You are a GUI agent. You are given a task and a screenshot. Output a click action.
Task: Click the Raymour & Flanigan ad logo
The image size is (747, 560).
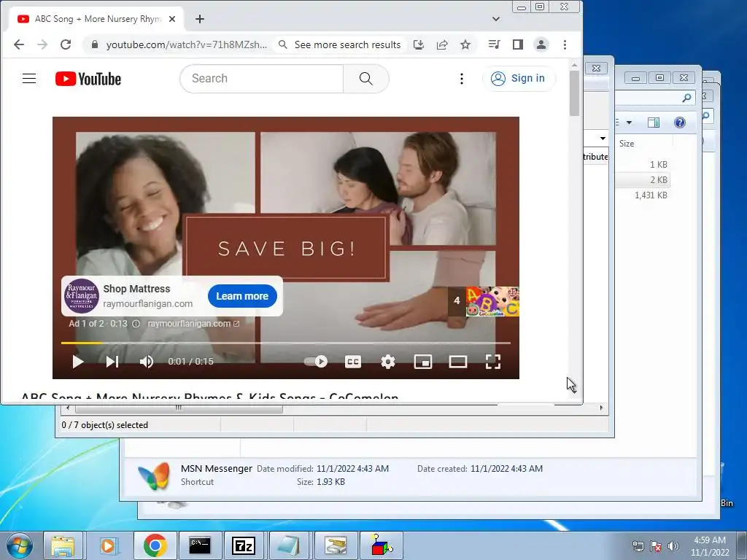pyautogui.click(x=82, y=296)
